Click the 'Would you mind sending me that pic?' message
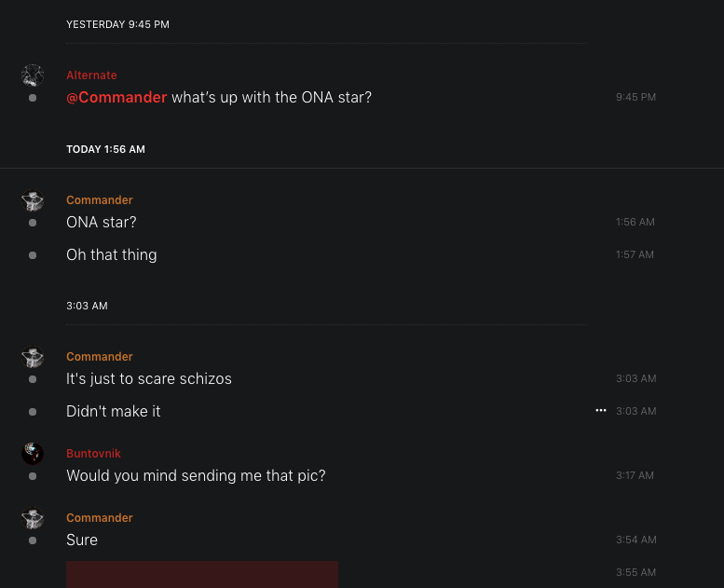Viewport: 724px width, 588px height. point(196,475)
